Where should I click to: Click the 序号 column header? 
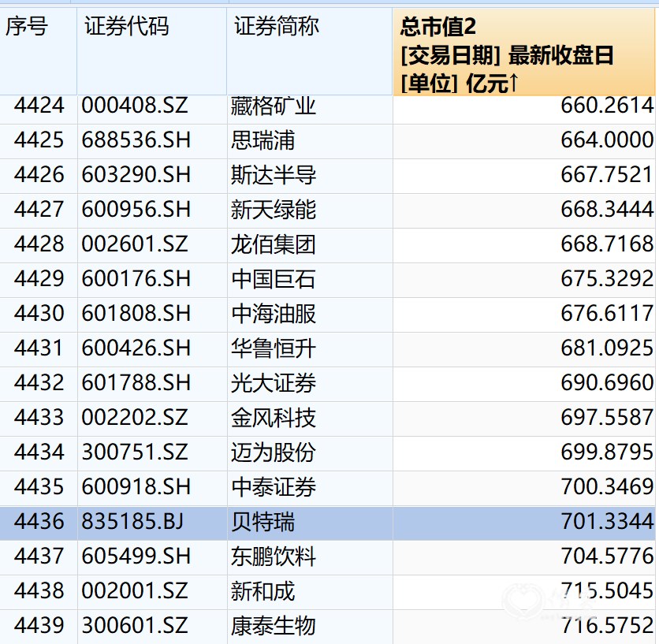tap(39, 52)
